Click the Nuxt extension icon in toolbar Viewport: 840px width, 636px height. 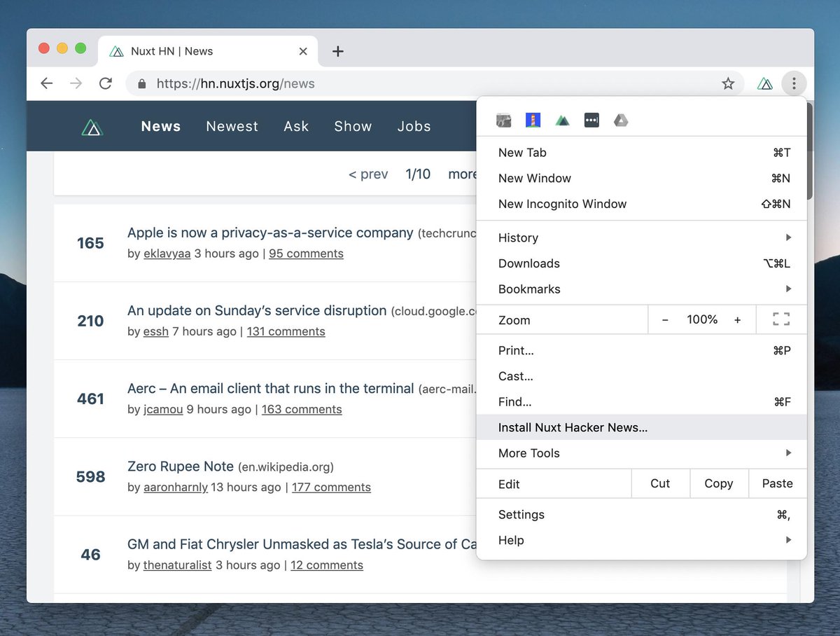pyautogui.click(x=765, y=84)
